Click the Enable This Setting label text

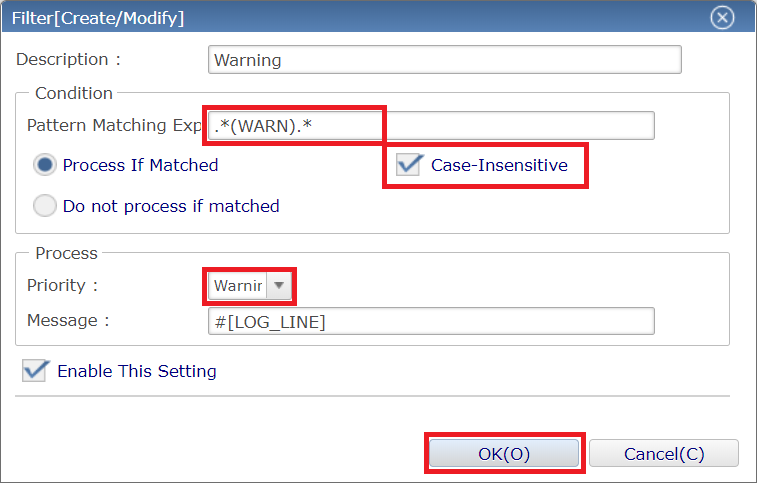point(137,371)
